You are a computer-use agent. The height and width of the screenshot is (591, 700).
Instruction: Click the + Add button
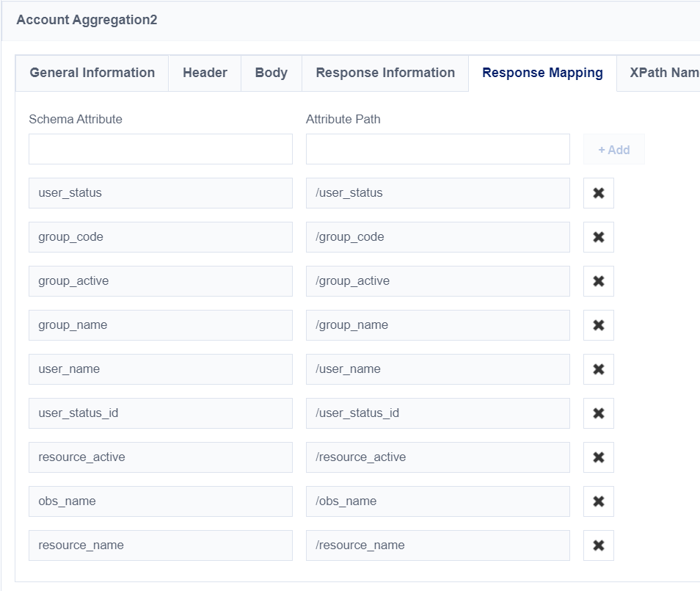613,150
